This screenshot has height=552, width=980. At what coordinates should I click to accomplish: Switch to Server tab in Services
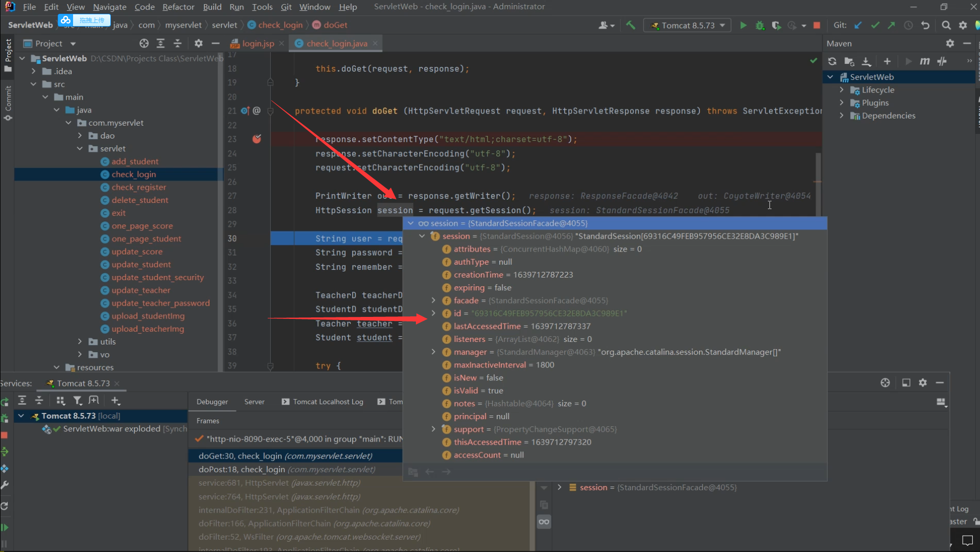click(254, 402)
